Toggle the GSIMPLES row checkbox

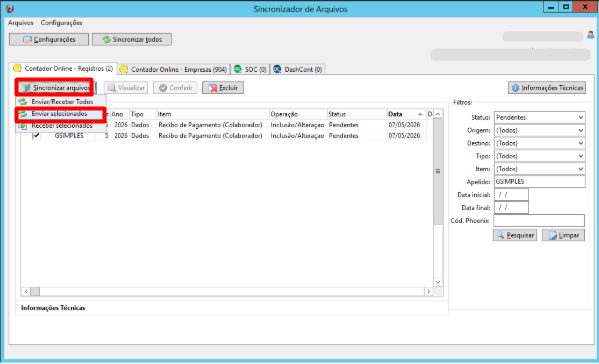tap(37, 136)
